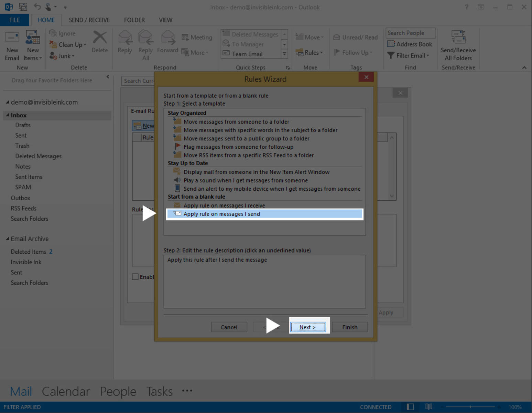
Task: Click the Reply All icon
Action: click(x=145, y=45)
